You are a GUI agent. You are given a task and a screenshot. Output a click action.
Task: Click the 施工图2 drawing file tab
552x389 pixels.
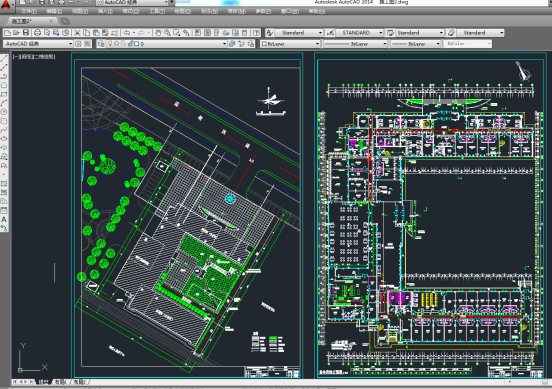click(22, 21)
